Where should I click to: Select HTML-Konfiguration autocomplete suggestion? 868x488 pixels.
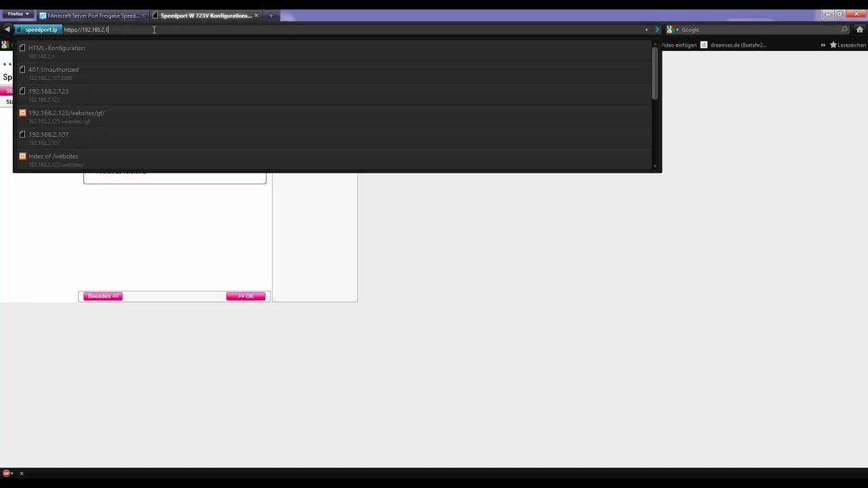click(x=333, y=52)
